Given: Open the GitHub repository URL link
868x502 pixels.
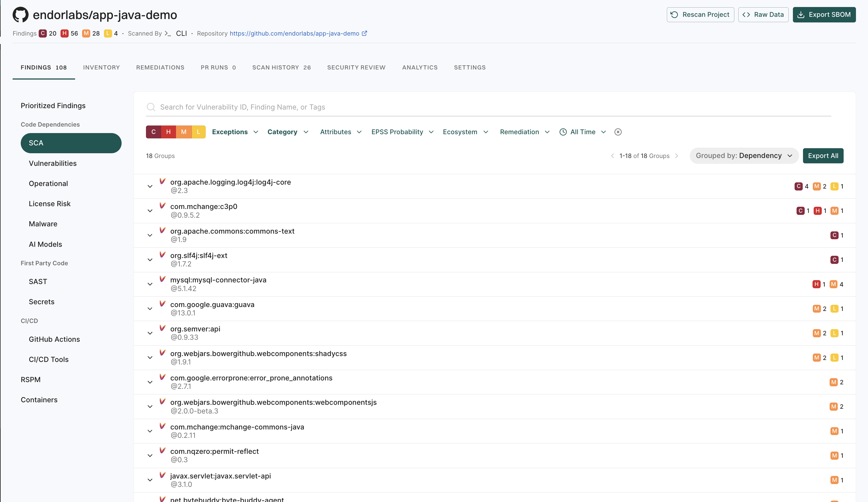Looking at the screenshot, I should coord(294,33).
